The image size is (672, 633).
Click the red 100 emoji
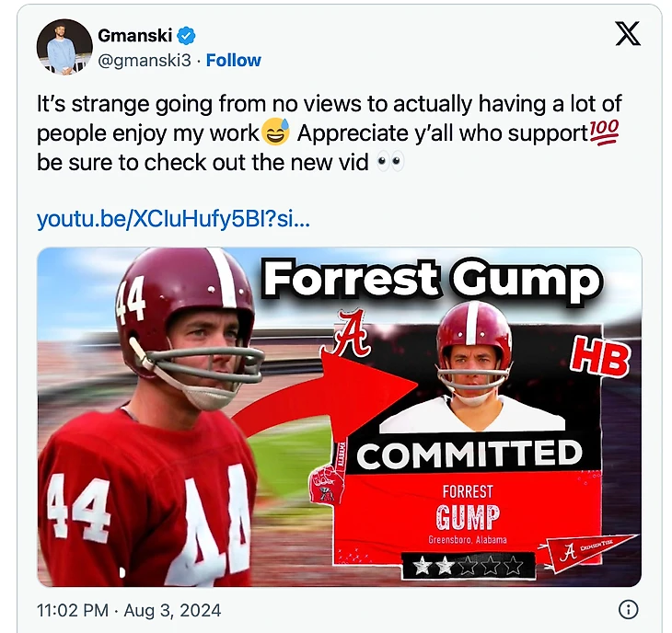pyautogui.click(x=604, y=132)
